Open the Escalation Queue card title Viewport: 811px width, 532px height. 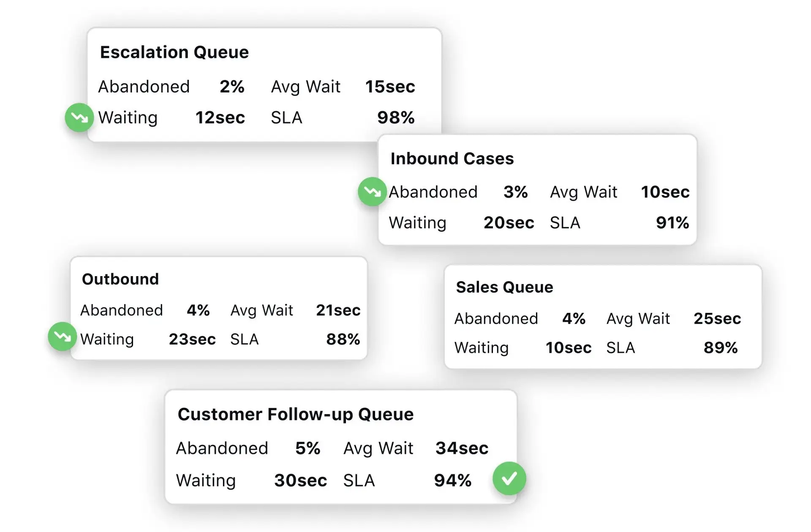174,52
